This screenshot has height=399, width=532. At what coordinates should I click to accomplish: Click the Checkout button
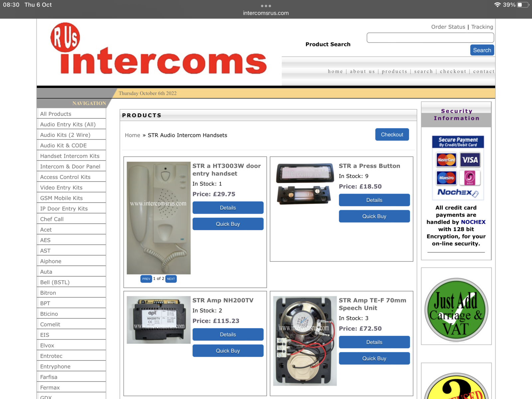coord(392,135)
